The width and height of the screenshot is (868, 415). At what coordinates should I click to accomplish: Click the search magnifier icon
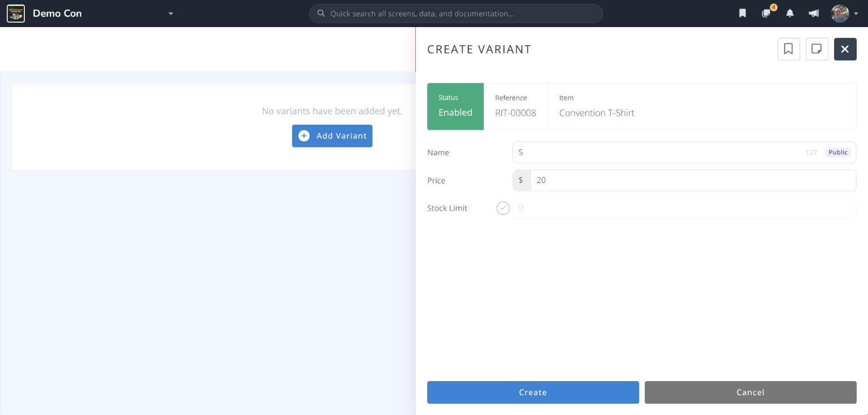[321, 13]
